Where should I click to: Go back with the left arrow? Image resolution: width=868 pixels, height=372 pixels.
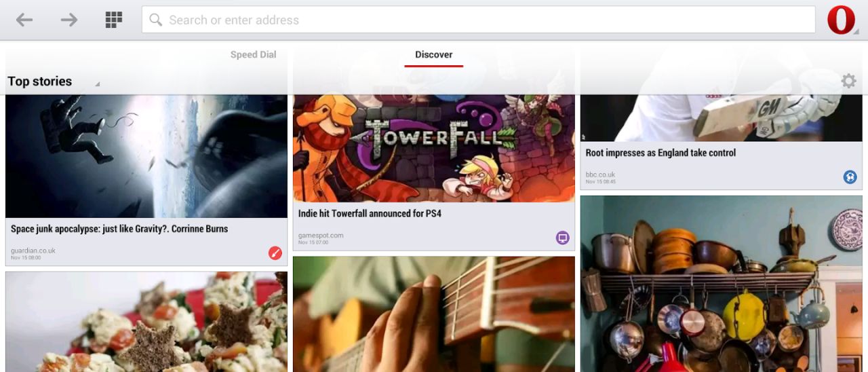[x=24, y=20]
